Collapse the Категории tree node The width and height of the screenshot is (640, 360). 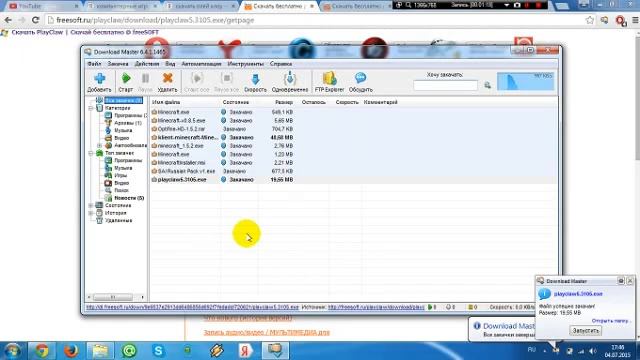coord(91,108)
